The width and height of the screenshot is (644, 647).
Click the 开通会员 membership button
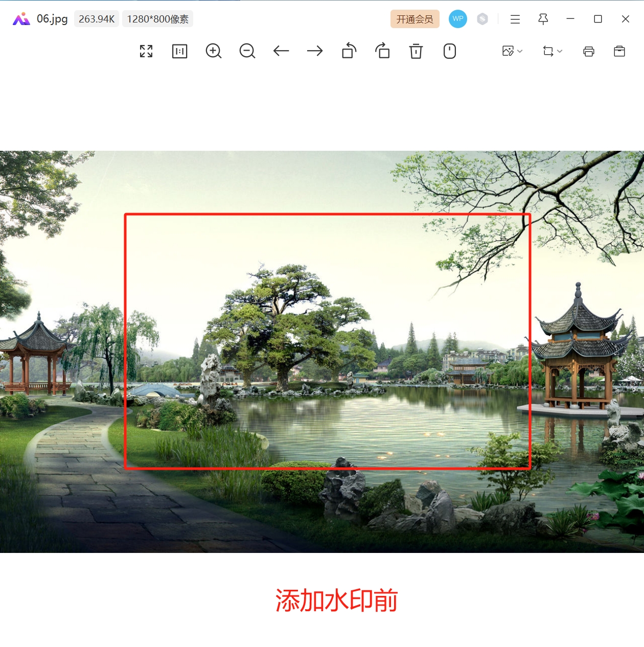415,19
